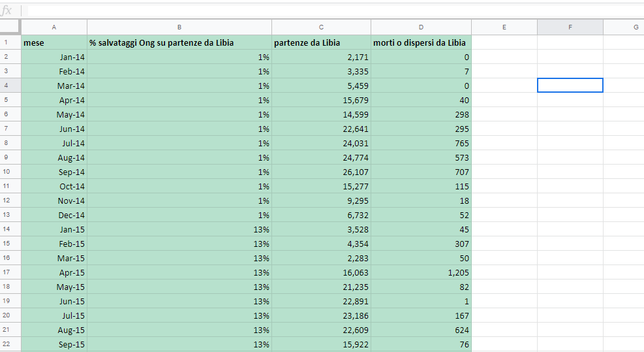The width and height of the screenshot is (644, 352).
Task: Click the Apr-14 cell
Action: click(54, 100)
